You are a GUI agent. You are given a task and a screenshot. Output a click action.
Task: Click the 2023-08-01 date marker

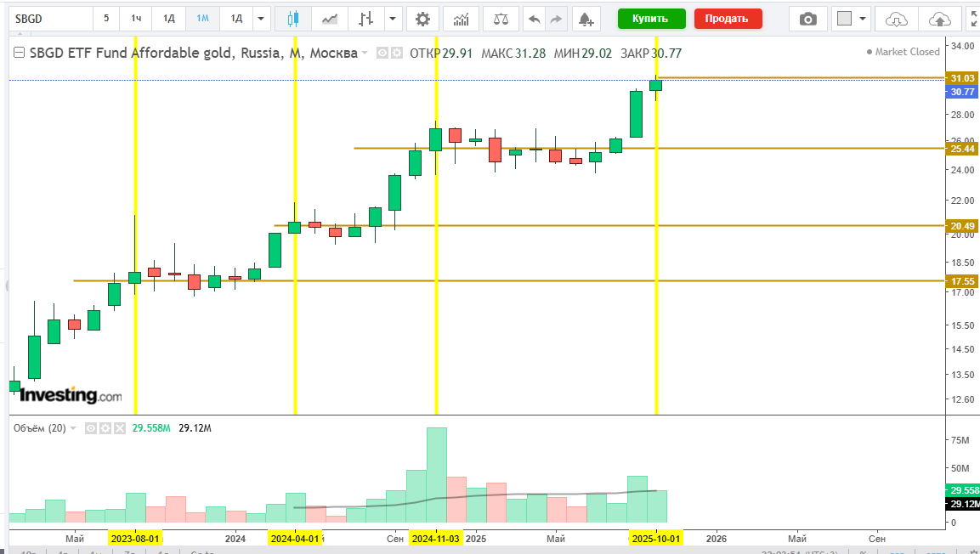click(135, 539)
